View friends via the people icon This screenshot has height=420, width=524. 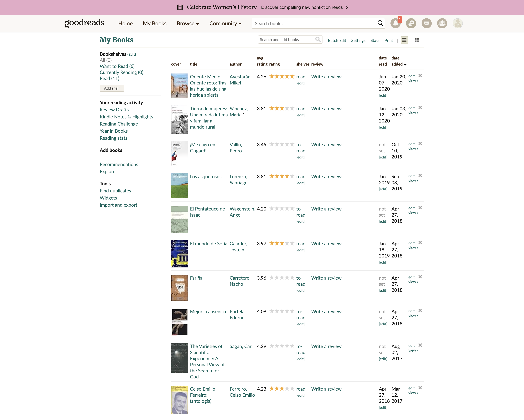442,23
